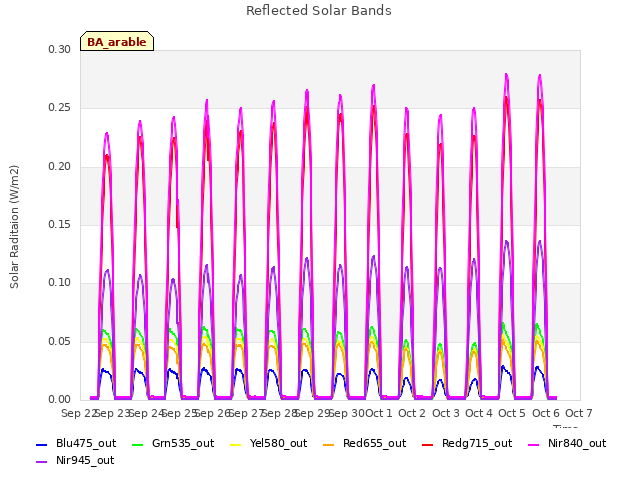Click the 0.30 y-axis tick label
The width and height of the screenshot is (640, 480).
point(60,49)
